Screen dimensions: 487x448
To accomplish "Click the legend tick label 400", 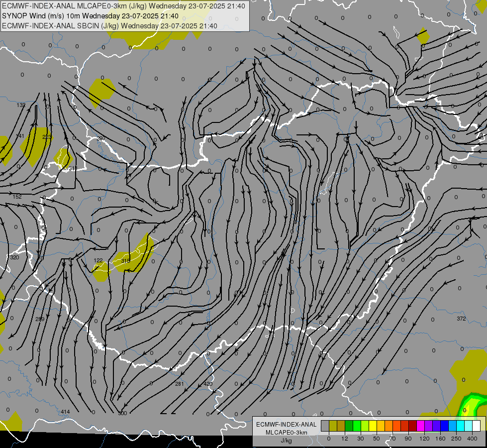I will (x=472, y=439).
